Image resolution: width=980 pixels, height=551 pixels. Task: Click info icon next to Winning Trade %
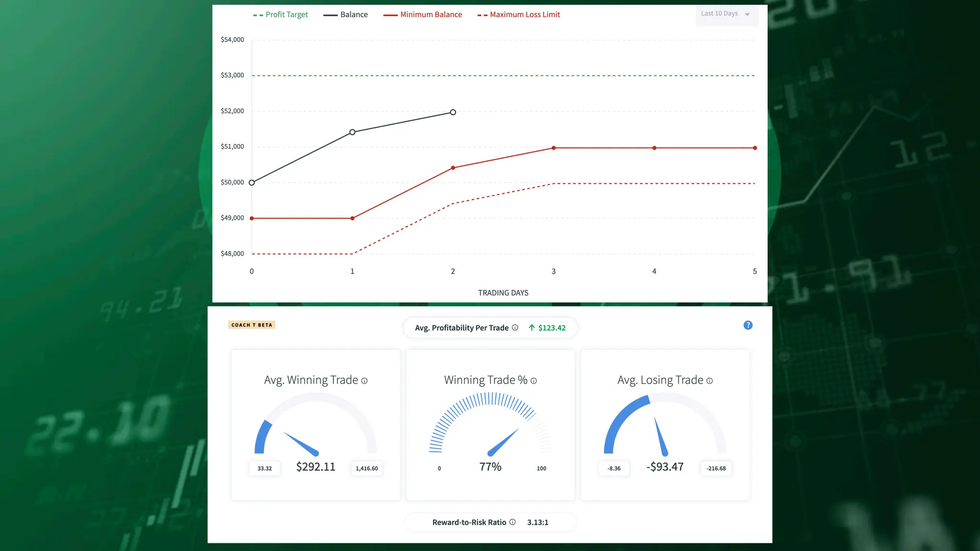pyautogui.click(x=534, y=381)
